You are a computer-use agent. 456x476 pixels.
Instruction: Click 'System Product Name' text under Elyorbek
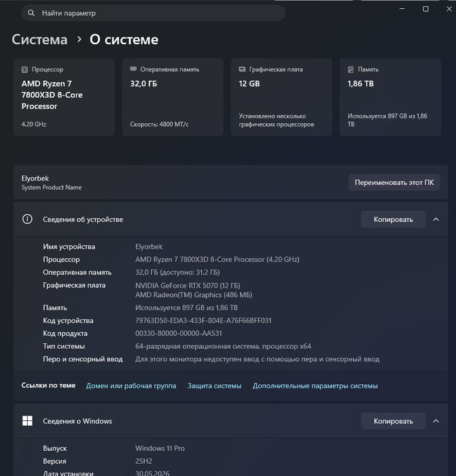pyautogui.click(x=52, y=187)
